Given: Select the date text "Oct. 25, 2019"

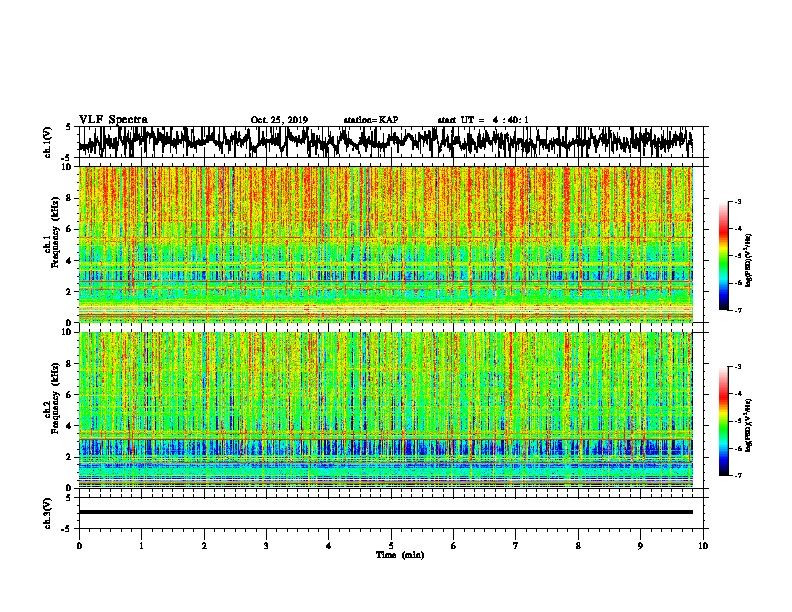Looking at the screenshot, I should click(x=279, y=120).
